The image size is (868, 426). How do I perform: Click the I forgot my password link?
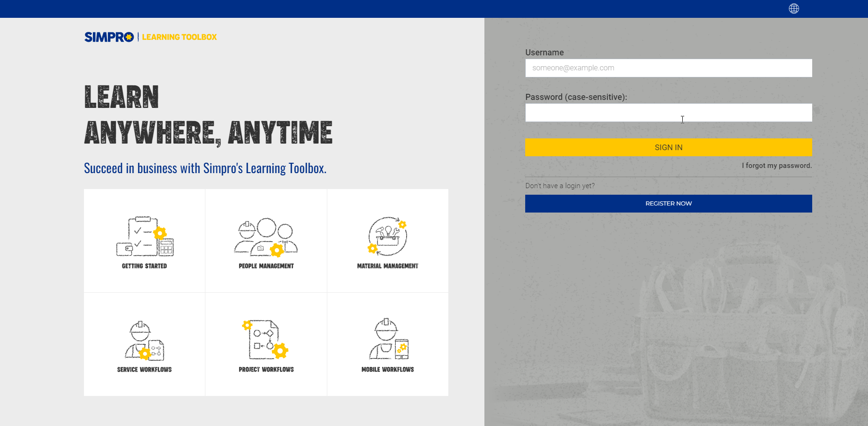(777, 166)
